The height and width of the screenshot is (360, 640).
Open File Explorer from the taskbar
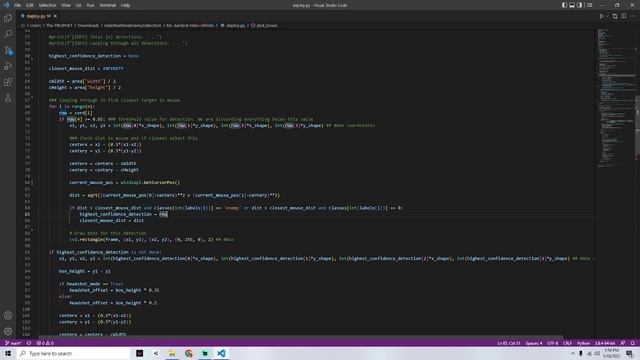pyautogui.click(x=172, y=353)
